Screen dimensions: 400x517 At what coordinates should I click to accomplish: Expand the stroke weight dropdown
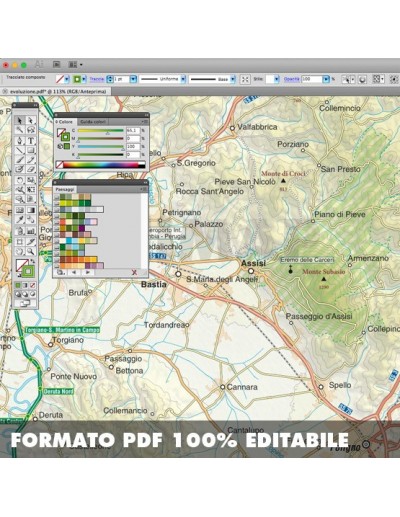point(133,79)
